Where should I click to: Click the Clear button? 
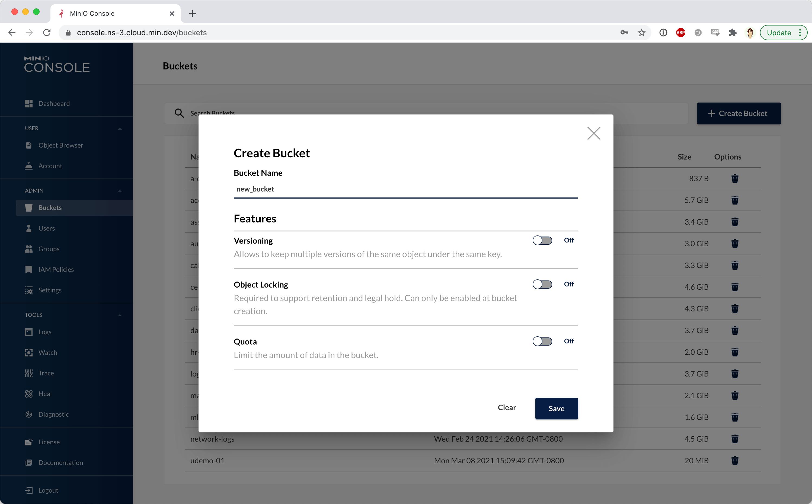tap(506, 407)
